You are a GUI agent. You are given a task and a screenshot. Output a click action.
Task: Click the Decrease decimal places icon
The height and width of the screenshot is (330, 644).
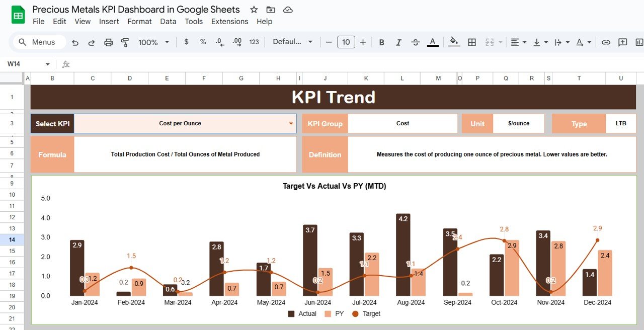pyautogui.click(x=219, y=42)
